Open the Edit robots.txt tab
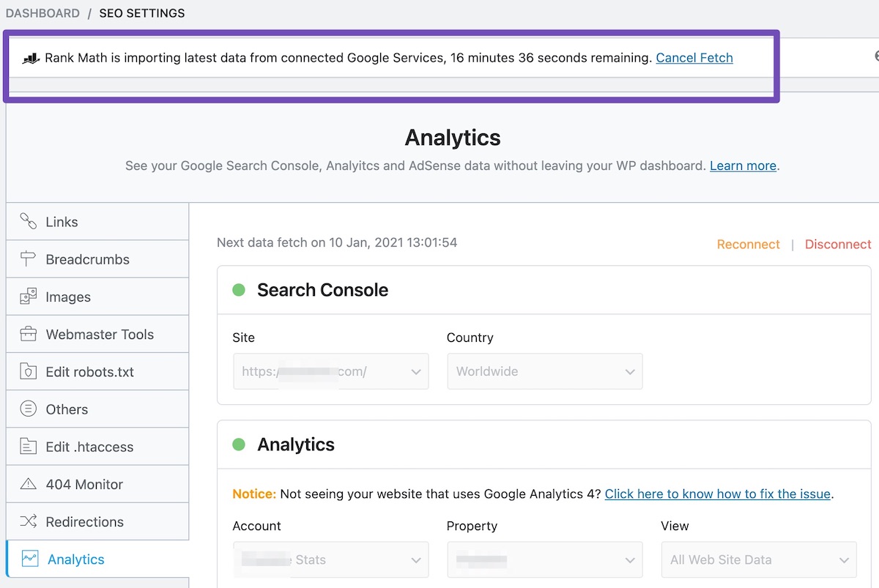The image size is (879, 588). [x=97, y=371]
